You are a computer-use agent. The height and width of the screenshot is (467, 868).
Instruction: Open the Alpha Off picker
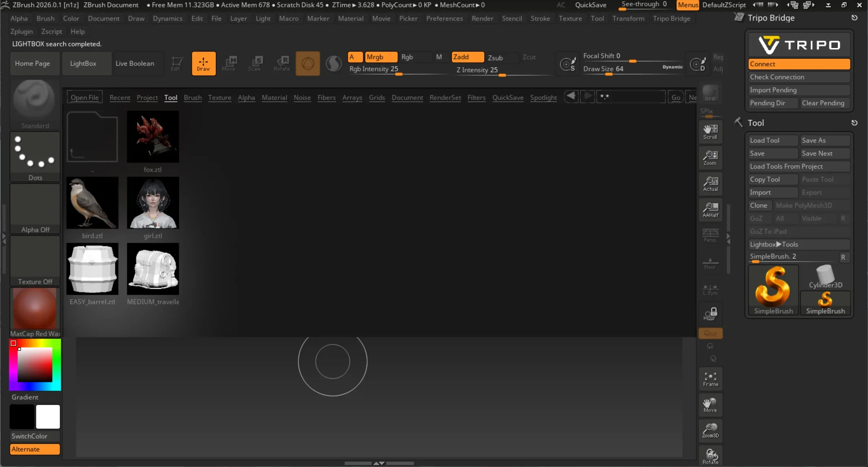pos(35,208)
